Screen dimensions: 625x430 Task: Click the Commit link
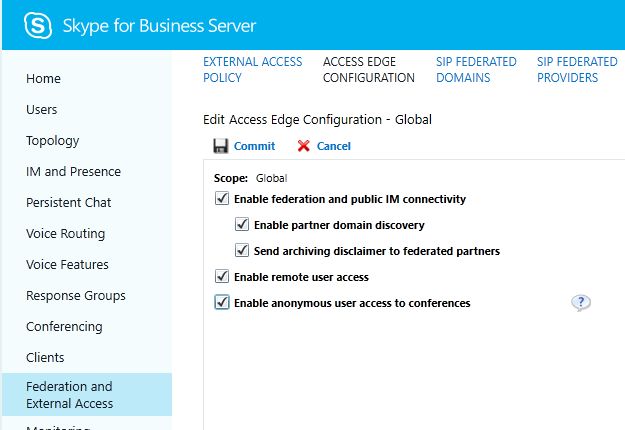click(254, 146)
